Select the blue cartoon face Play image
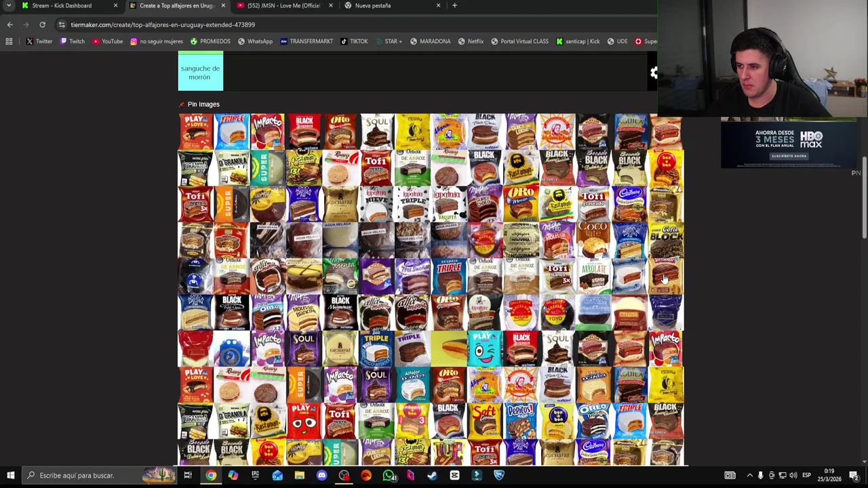Image resolution: width=868 pixels, height=488 pixels. (x=485, y=348)
